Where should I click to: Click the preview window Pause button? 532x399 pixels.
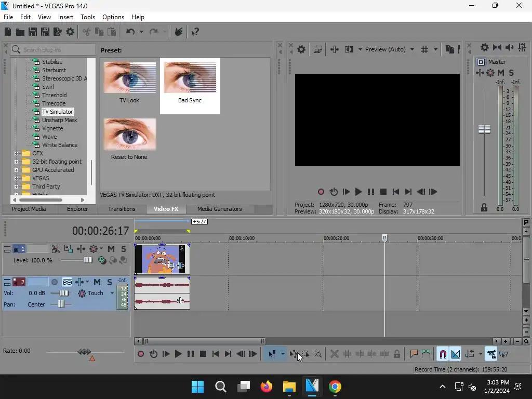pyautogui.click(x=371, y=192)
